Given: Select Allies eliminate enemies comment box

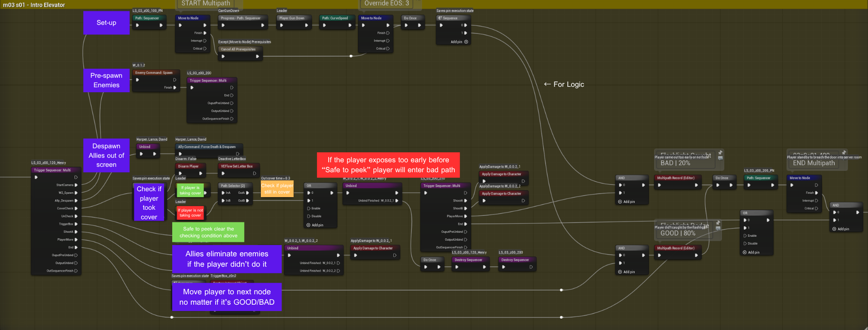Looking at the screenshot, I should (227, 259).
